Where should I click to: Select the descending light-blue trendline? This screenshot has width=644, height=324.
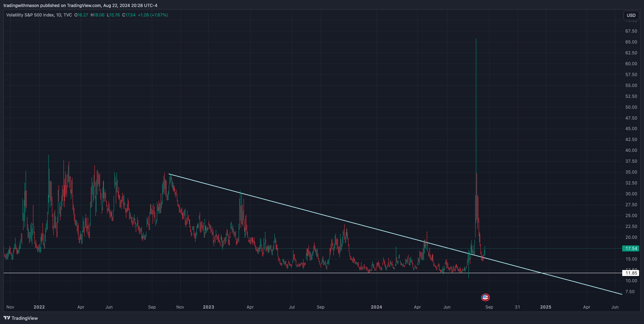316,214
